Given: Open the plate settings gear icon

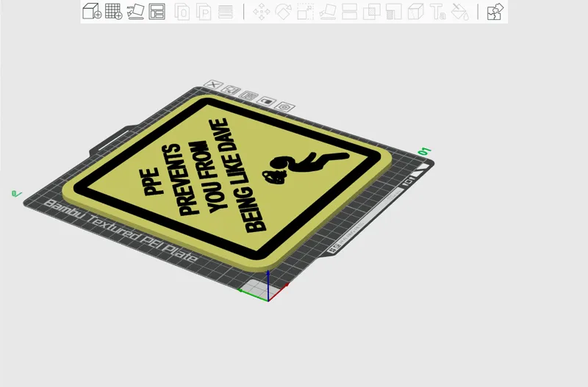Looking at the screenshot, I should [284, 106].
